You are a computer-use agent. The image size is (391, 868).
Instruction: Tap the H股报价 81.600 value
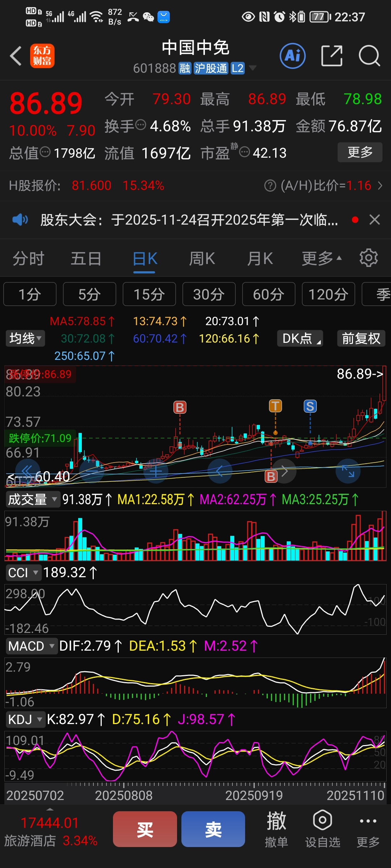92,186
